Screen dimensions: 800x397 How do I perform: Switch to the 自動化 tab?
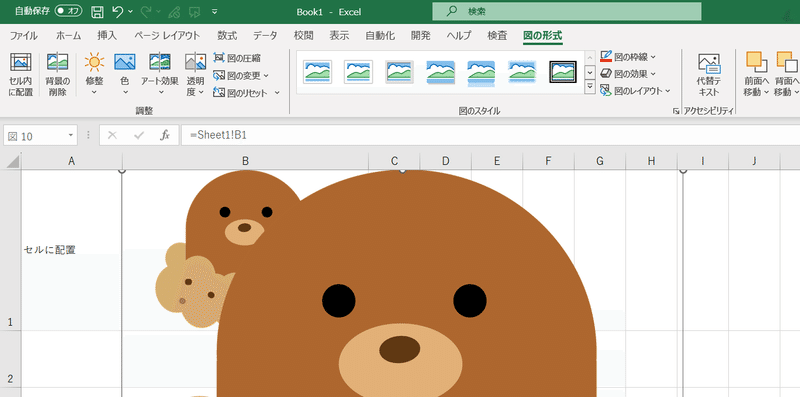pyautogui.click(x=380, y=35)
